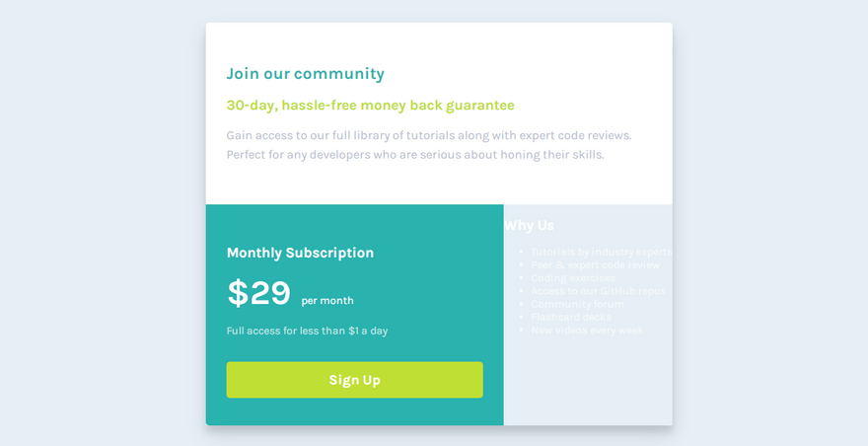Click the "Gain access to our full library" paragraph
The width and height of the screenshot is (868, 446).
pos(428,145)
